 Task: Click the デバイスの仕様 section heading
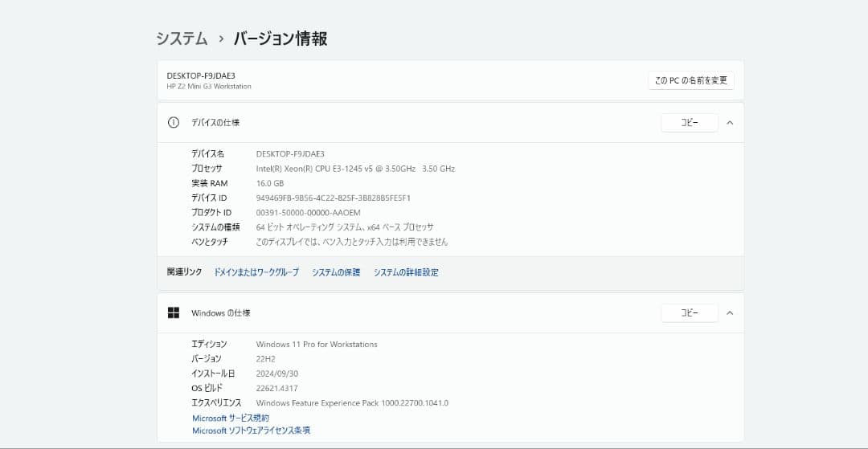(x=215, y=123)
